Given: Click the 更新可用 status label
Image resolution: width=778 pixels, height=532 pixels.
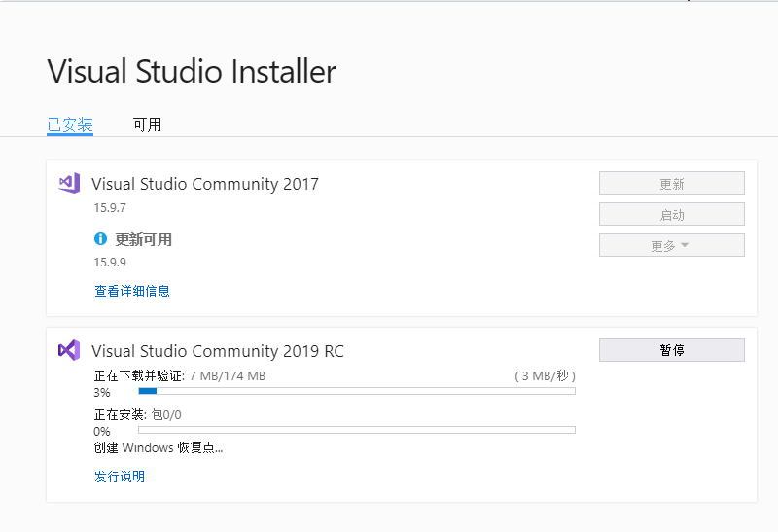Looking at the screenshot, I should pyautogui.click(x=143, y=239).
